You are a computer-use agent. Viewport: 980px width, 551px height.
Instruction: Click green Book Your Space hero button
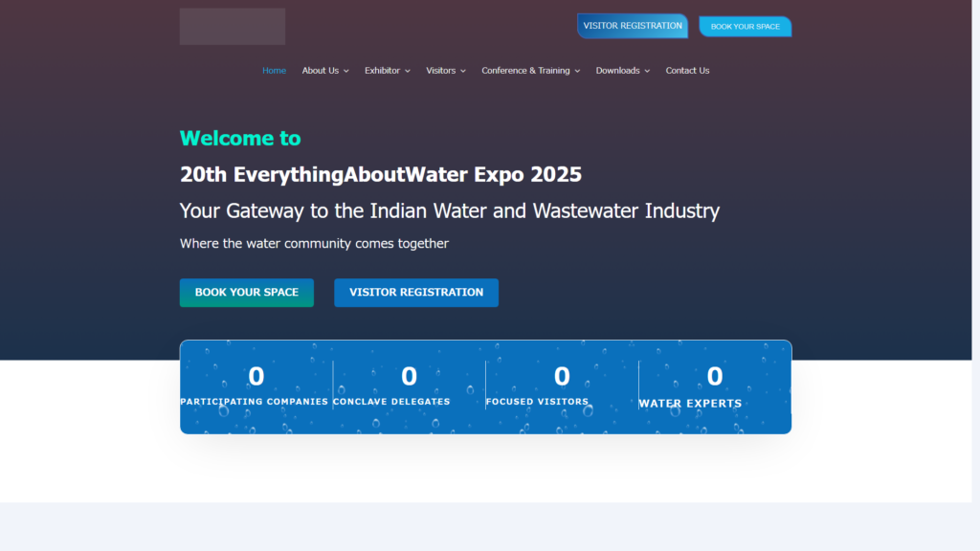click(247, 293)
